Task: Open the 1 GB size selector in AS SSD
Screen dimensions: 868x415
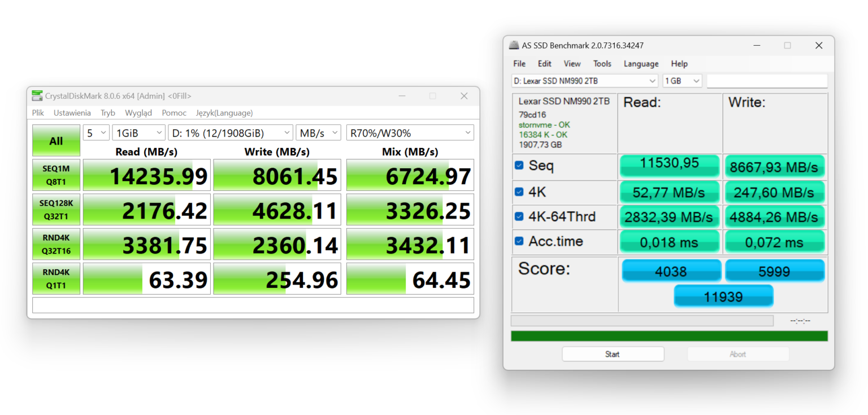Action: coord(682,81)
